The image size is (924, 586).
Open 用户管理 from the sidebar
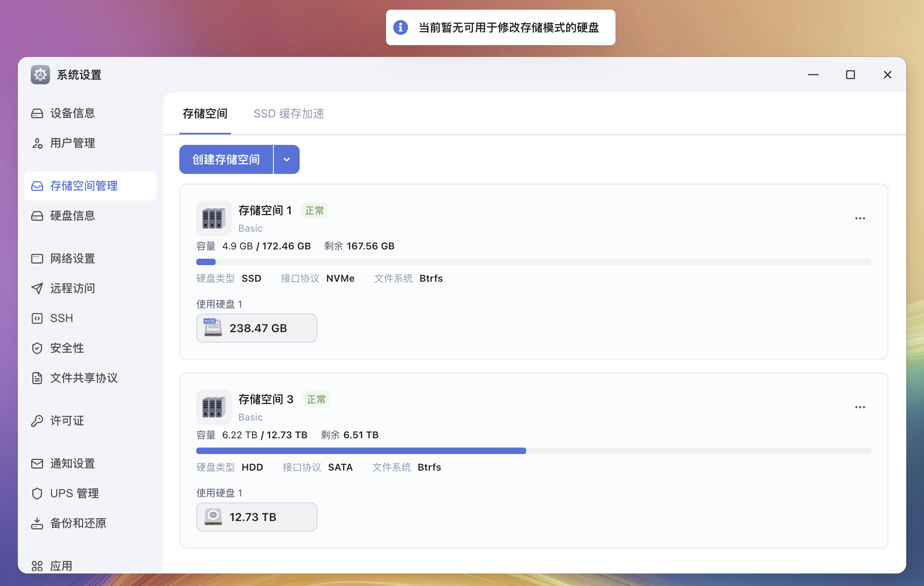pos(72,143)
